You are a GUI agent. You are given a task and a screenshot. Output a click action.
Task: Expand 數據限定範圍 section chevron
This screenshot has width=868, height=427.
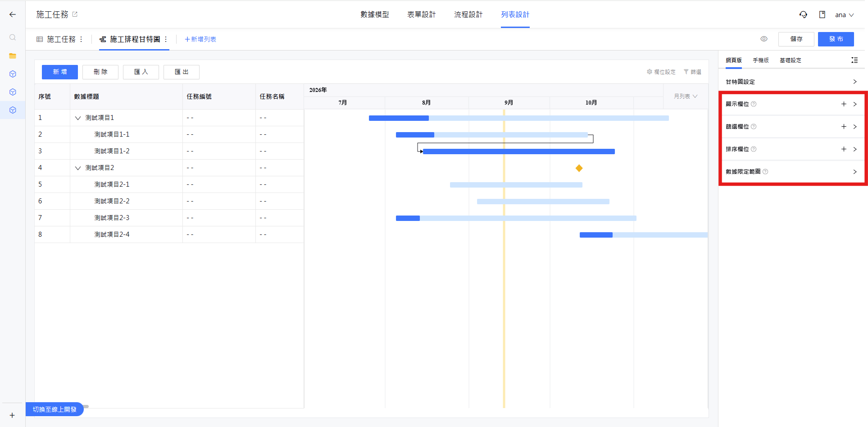[855, 172]
